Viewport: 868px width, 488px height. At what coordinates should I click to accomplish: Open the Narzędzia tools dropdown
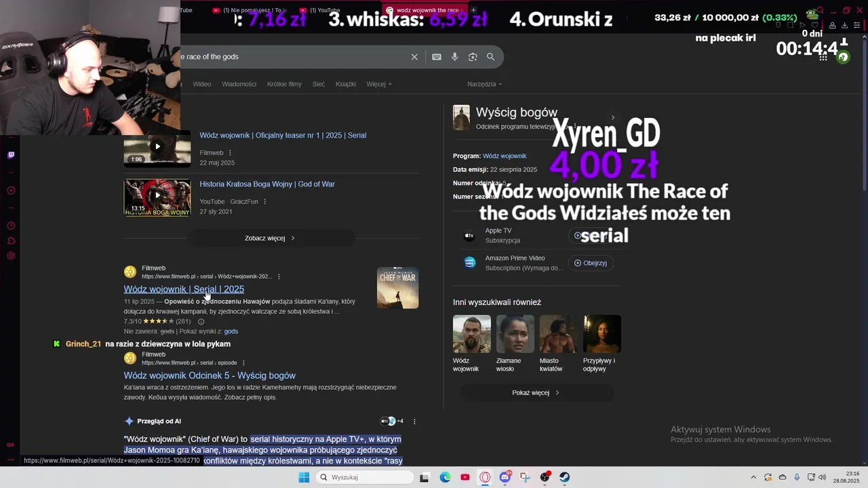[484, 84]
